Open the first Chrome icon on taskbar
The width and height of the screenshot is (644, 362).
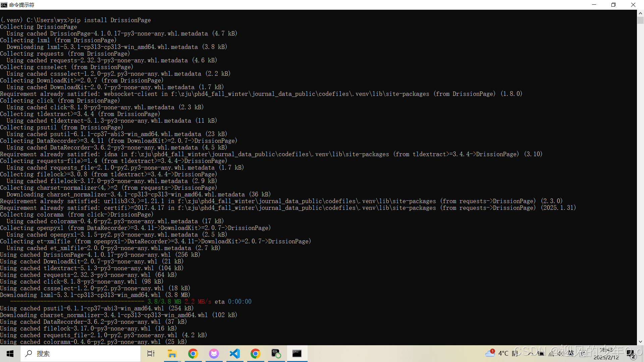tap(193, 354)
